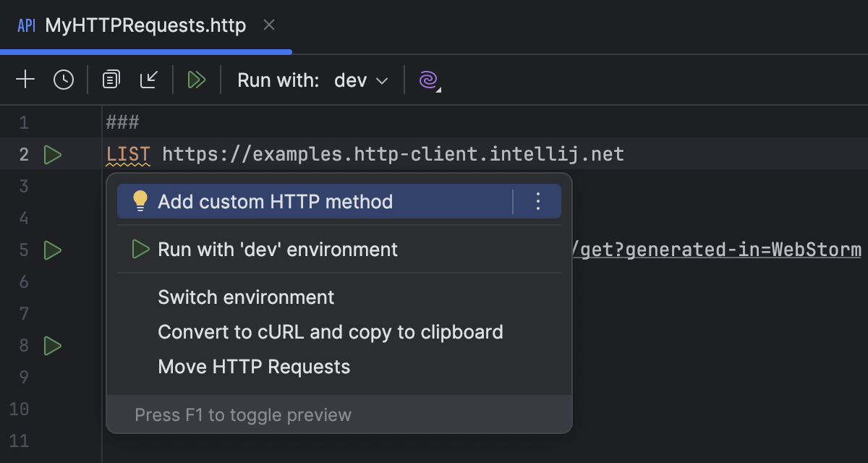This screenshot has height=463, width=868.
Task: Choose 'Run with dev environment' menu entry
Action: pos(278,249)
